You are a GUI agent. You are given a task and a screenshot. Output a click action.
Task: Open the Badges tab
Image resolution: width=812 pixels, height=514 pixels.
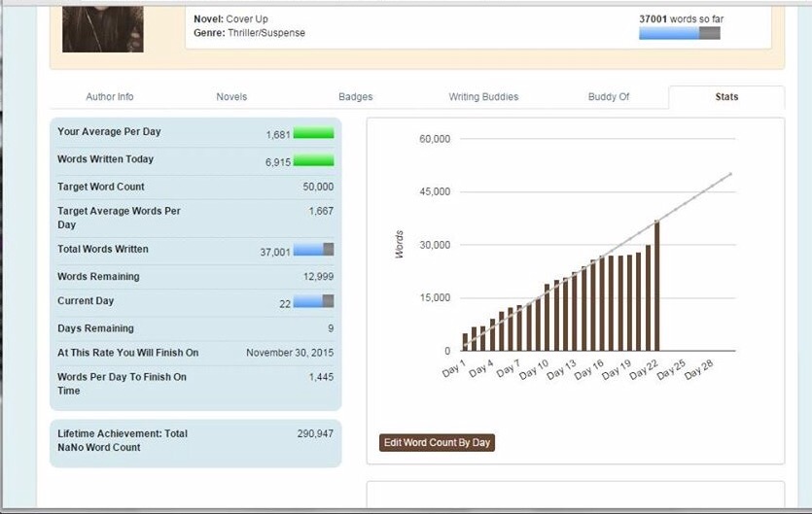355,97
